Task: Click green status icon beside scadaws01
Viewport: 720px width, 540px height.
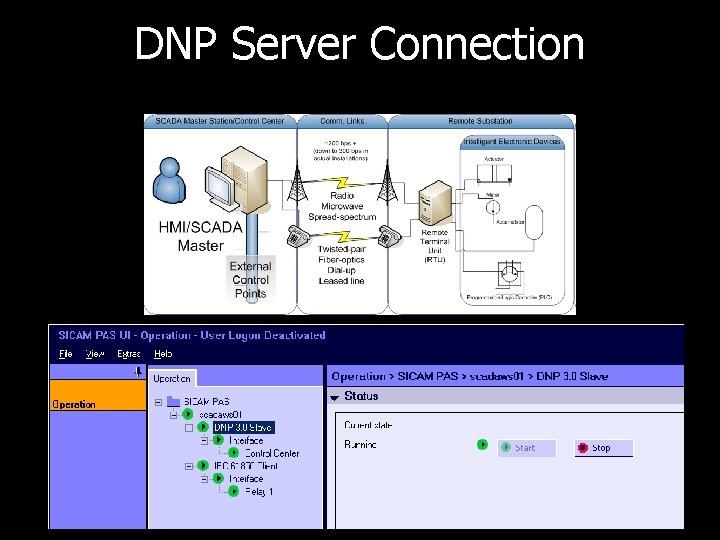Action: (x=187, y=415)
